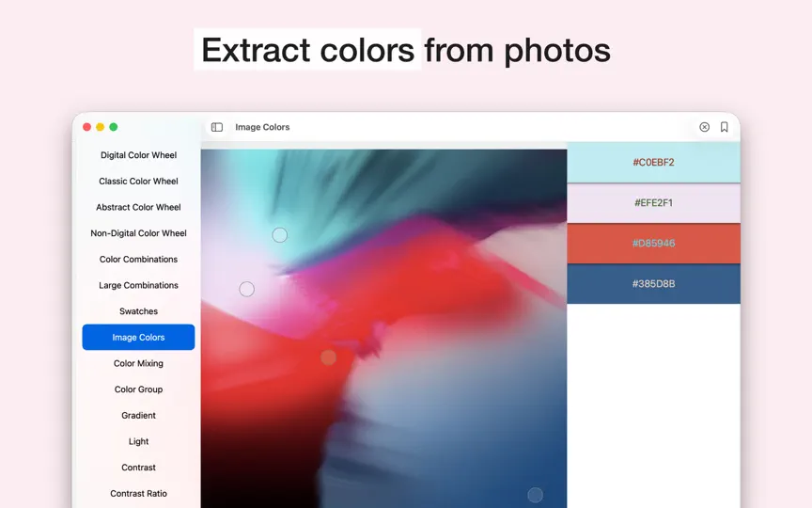Open the Contrast section

(138, 467)
